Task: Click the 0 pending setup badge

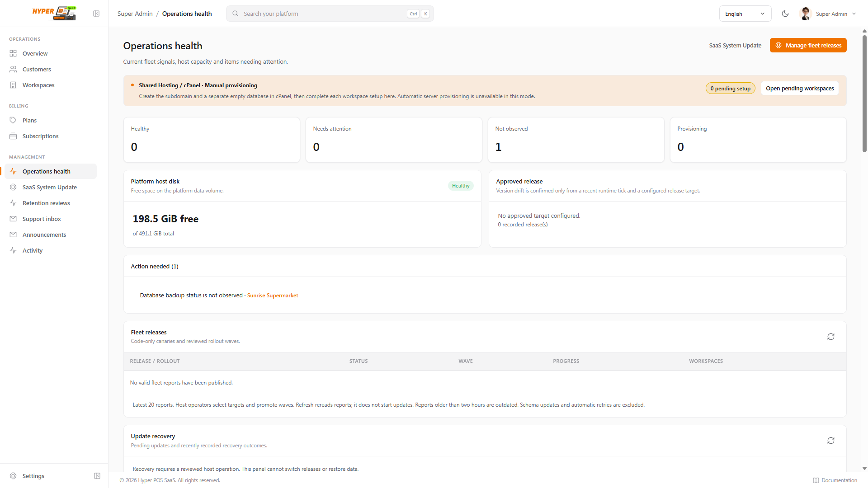Action: pyautogui.click(x=730, y=88)
